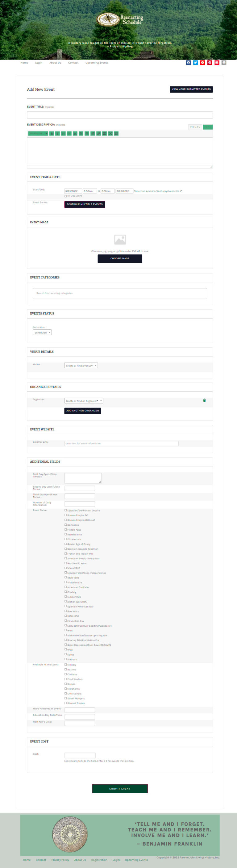The height and width of the screenshot is (868, 237).
Task: Open the end date 3/25/2022 picker
Action: tap(124, 191)
